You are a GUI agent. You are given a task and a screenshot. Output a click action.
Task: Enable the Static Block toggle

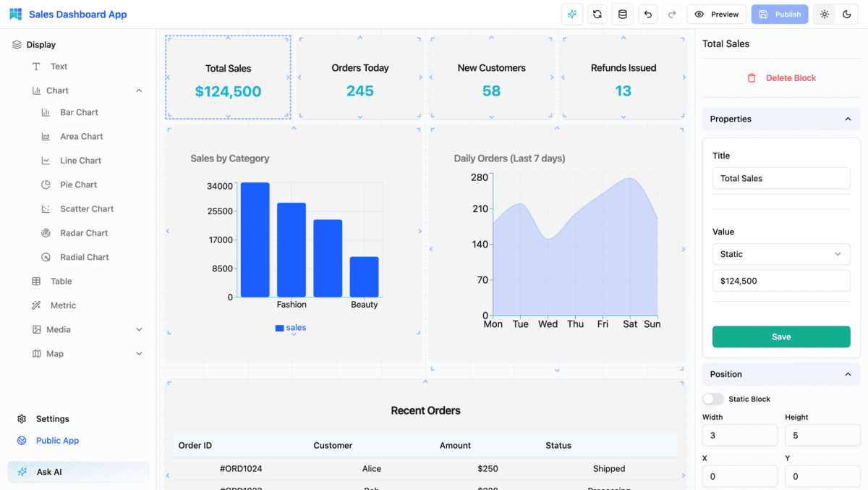point(713,398)
